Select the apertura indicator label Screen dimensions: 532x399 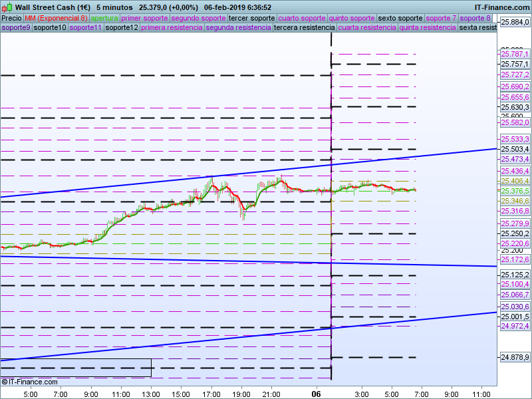[x=104, y=19]
